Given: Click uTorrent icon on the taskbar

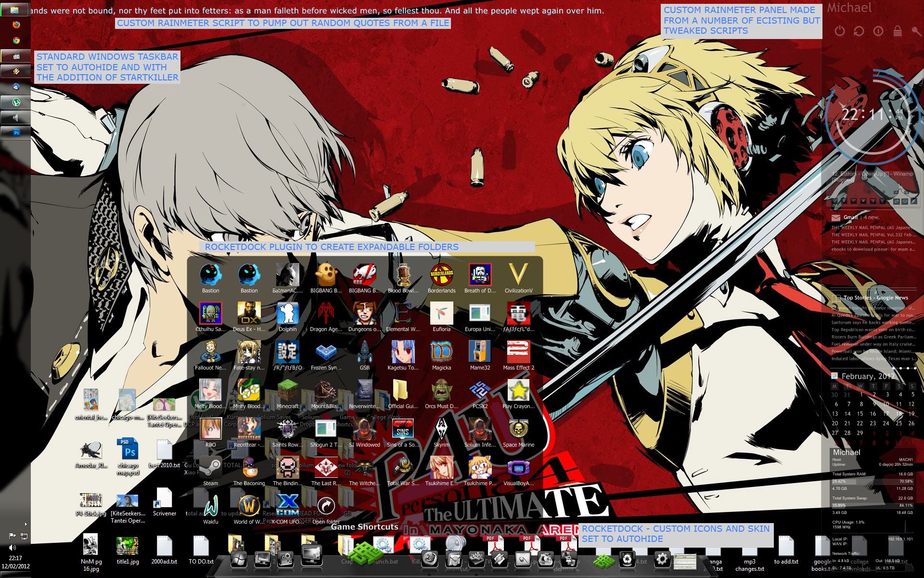Looking at the screenshot, I should pos(16,102).
